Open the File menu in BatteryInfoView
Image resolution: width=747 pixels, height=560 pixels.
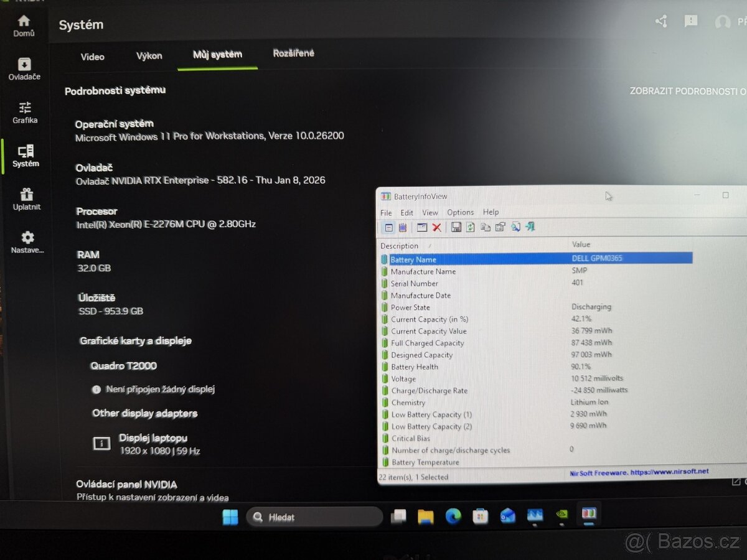(386, 212)
